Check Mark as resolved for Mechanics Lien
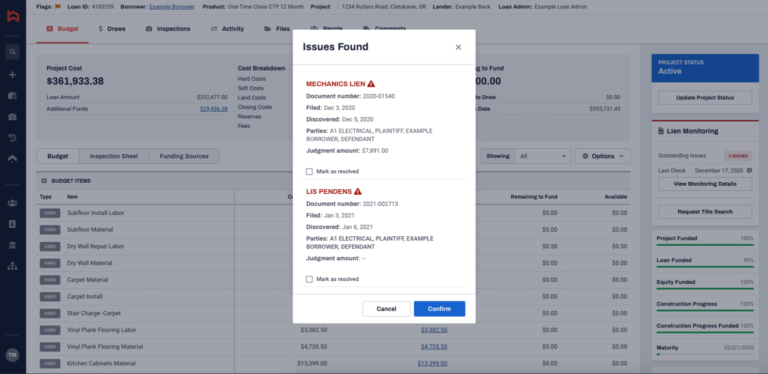 (309, 171)
